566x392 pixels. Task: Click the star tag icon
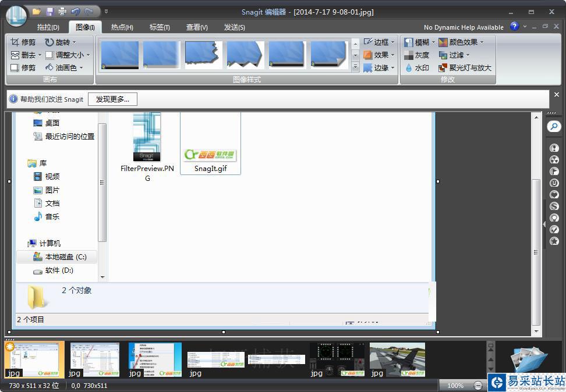point(554,241)
